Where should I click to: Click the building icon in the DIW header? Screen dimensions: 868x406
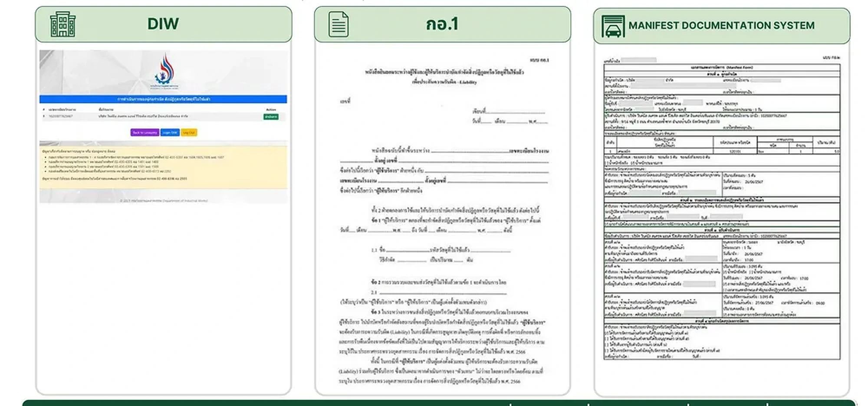(62, 24)
